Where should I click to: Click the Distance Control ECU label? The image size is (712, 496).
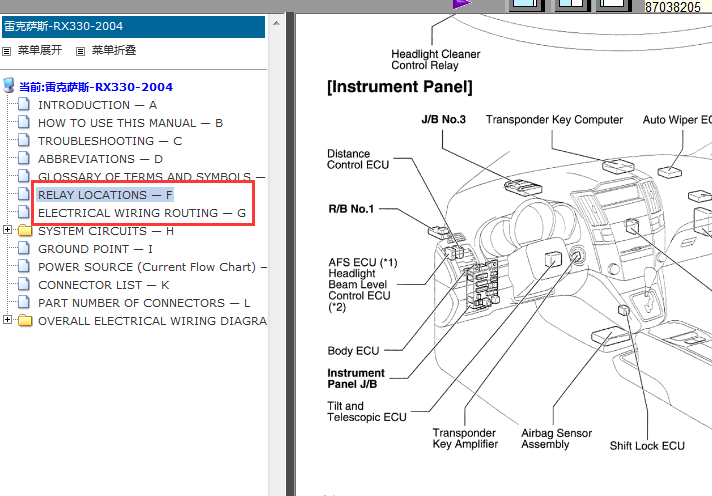[x=358, y=159]
